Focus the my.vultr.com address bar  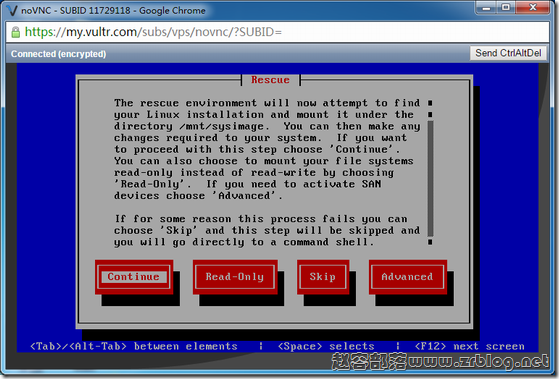(277, 32)
